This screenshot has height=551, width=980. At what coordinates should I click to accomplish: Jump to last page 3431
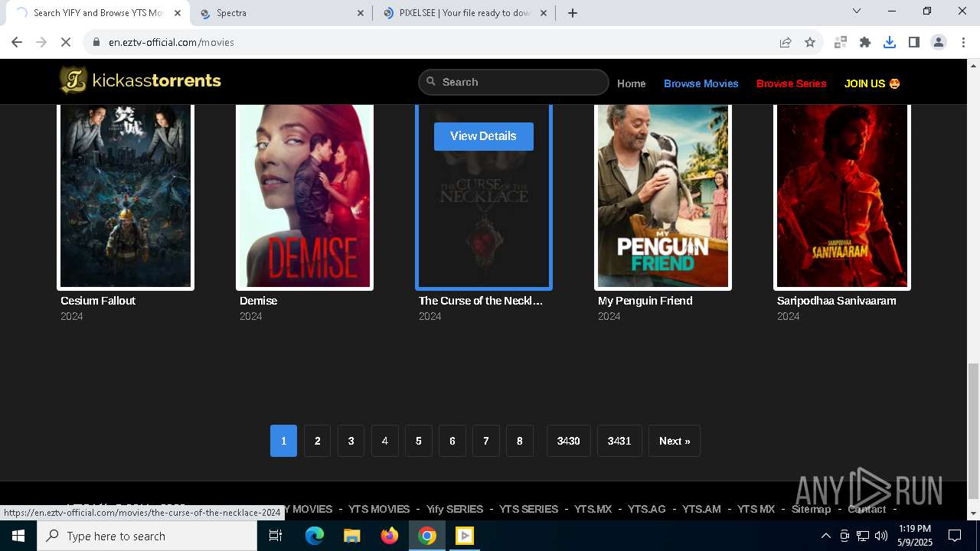tap(619, 441)
